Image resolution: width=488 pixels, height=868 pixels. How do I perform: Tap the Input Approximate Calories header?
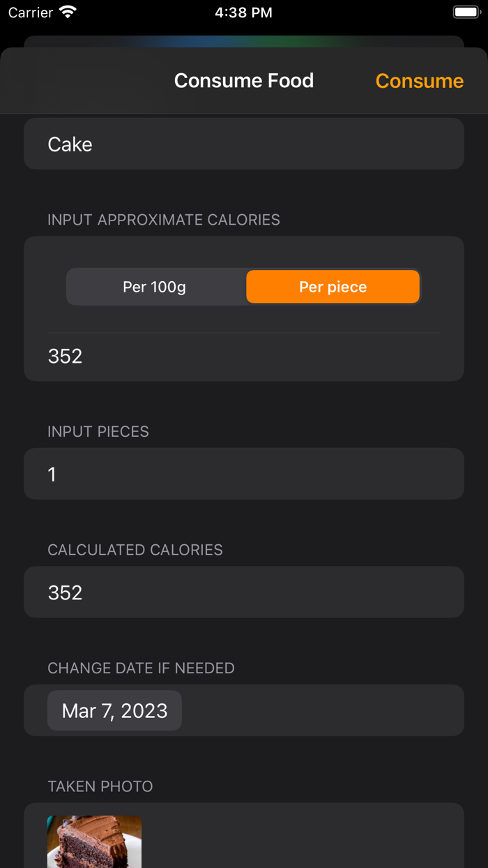164,220
